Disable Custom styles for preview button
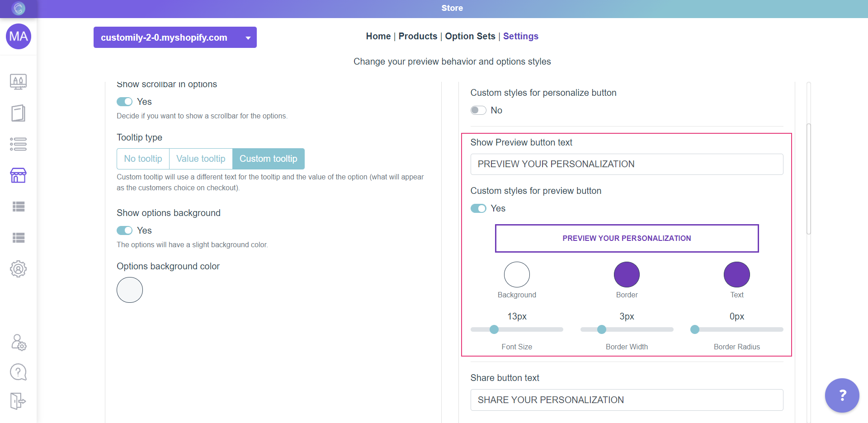Screen dimensions: 868x423 click(x=478, y=208)
